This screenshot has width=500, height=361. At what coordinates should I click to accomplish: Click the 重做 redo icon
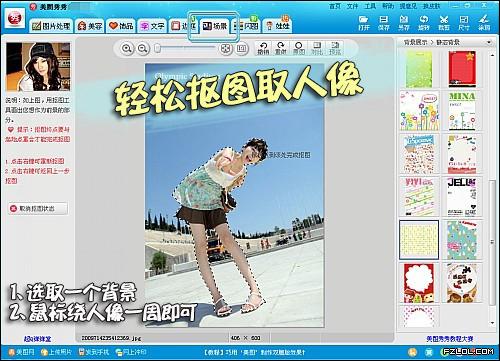pos(281,48)
